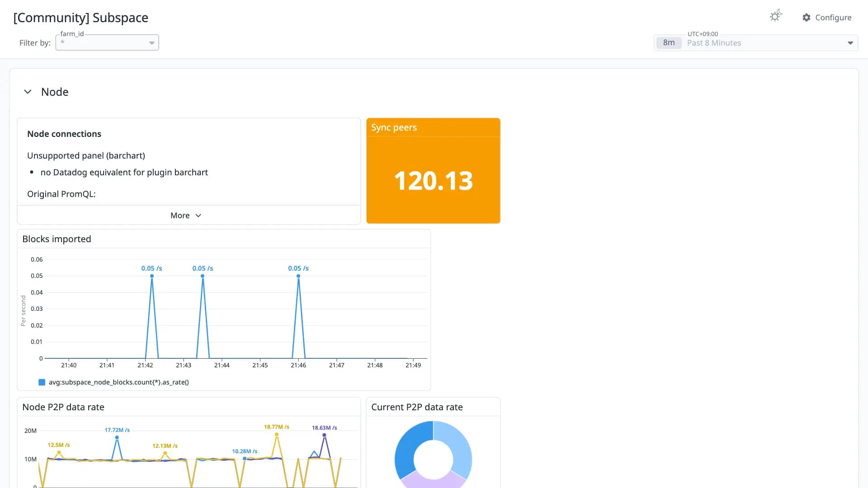
Task: Expand More in the Node connections panel
Action: click(x=186, y=216)
